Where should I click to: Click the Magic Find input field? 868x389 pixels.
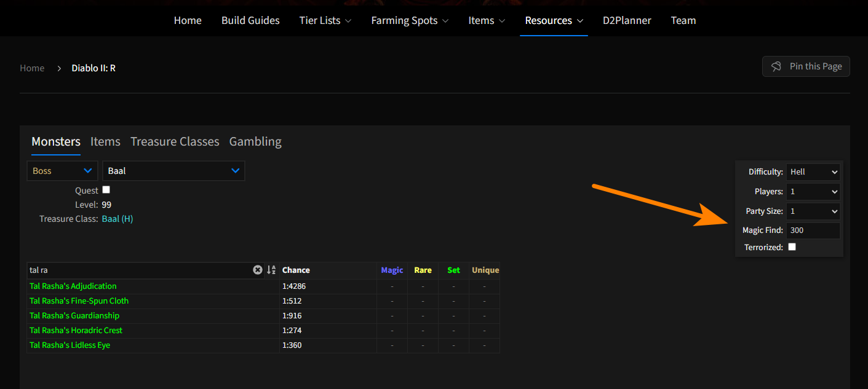pos(813,230)
